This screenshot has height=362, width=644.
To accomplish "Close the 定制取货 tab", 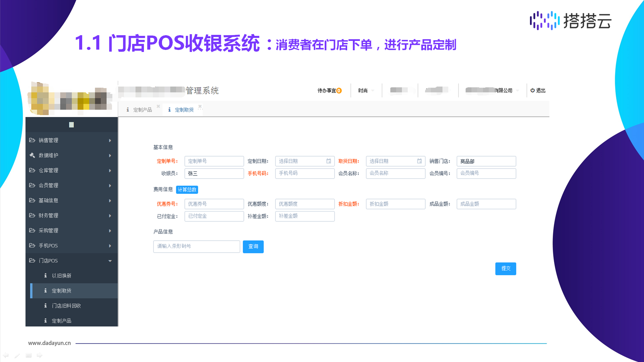I will tap(200, 107).
